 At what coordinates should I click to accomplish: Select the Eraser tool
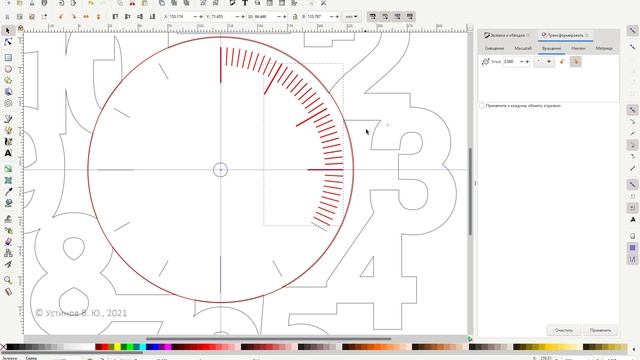pos(8,242)
